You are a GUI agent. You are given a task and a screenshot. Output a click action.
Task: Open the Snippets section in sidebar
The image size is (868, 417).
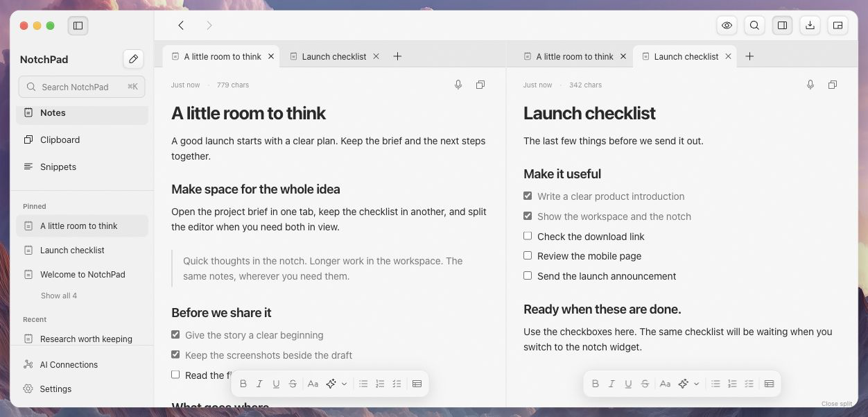(82, 167)
